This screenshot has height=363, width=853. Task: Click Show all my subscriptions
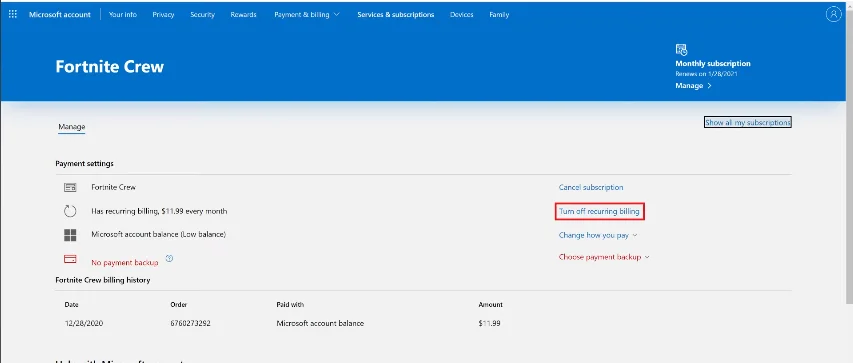point(747,122)
